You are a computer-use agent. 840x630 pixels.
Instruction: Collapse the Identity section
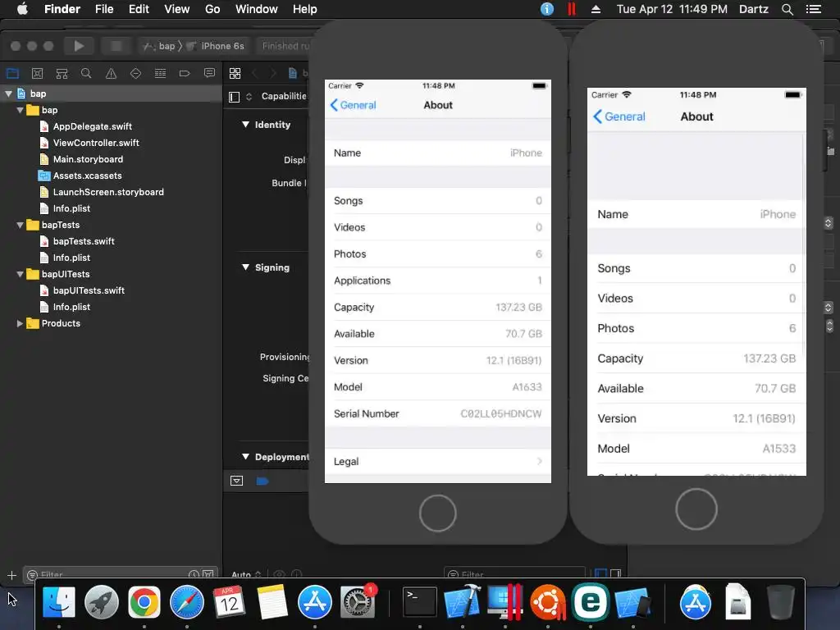tap(245, 125)
